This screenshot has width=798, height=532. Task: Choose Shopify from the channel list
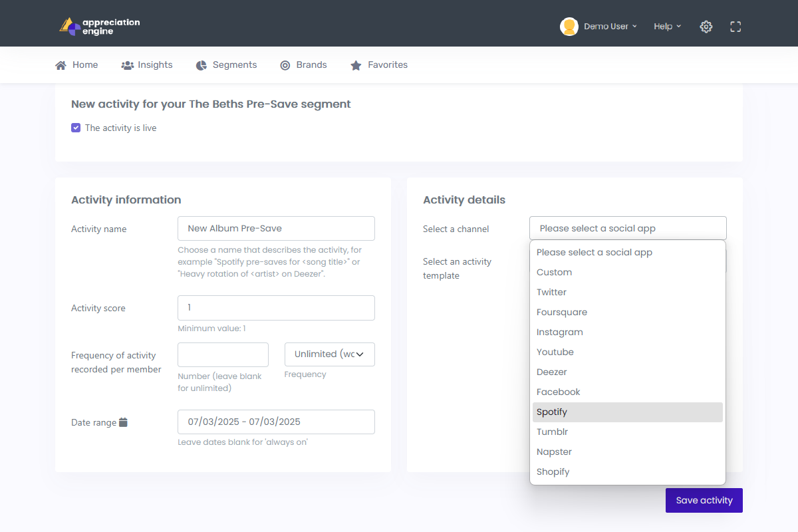[628, 471]
